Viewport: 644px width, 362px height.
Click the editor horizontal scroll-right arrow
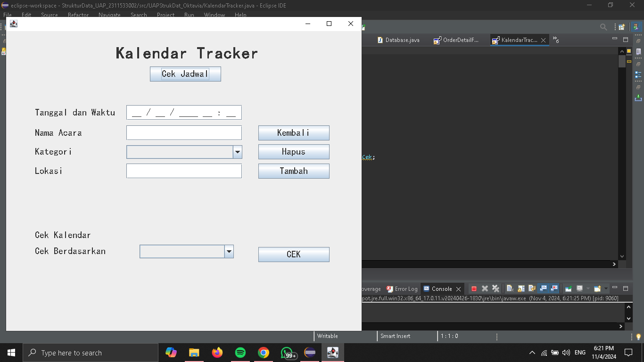(x=614, y=264)
